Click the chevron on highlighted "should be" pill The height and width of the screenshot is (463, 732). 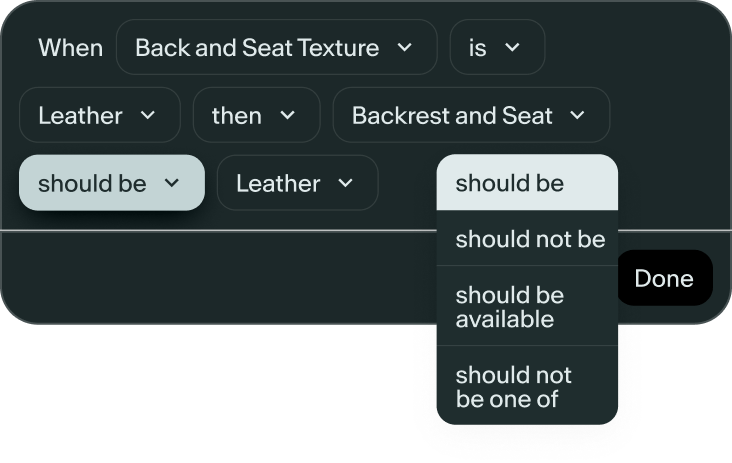pyautogui.click(x=171, y=183)
